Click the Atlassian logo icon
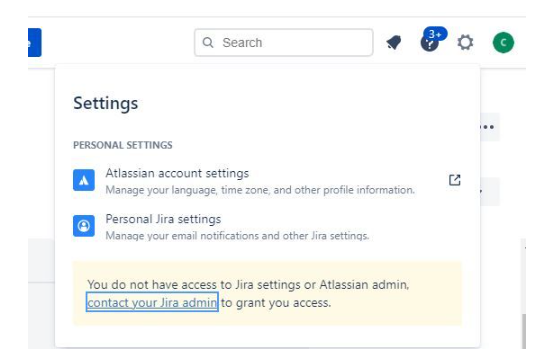 tap(84, 180)
